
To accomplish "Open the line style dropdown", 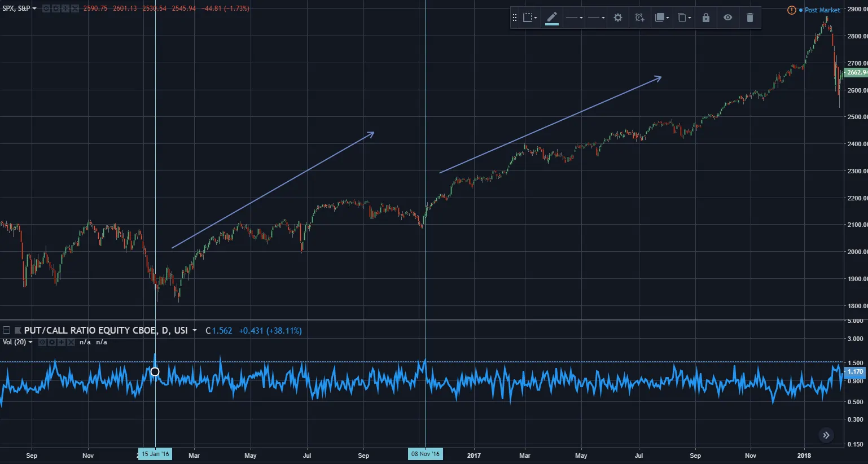I will tap(574, 17).
